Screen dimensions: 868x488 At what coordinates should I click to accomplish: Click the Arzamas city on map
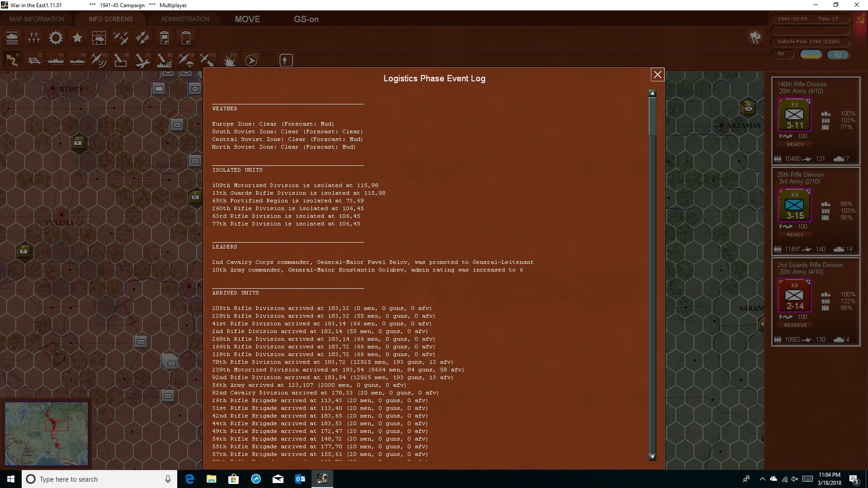click(x=721, y=125)
